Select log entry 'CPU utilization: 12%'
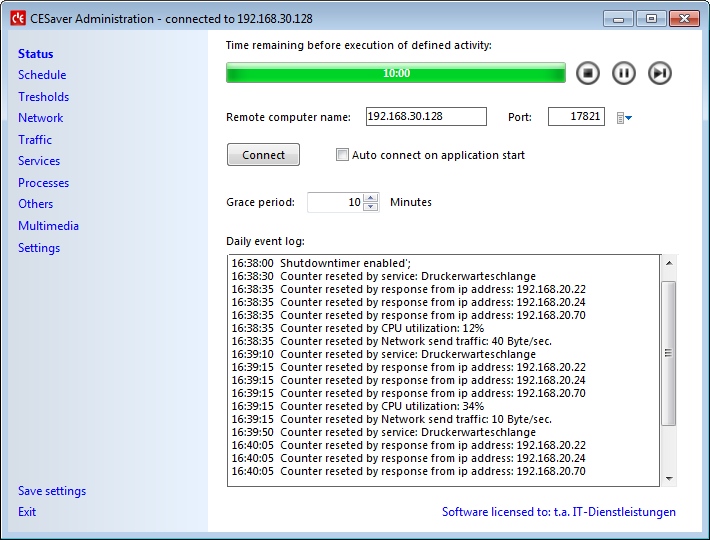Image resolution: width=710 pixels, height=540 pixels. click(x=358, y=329)
